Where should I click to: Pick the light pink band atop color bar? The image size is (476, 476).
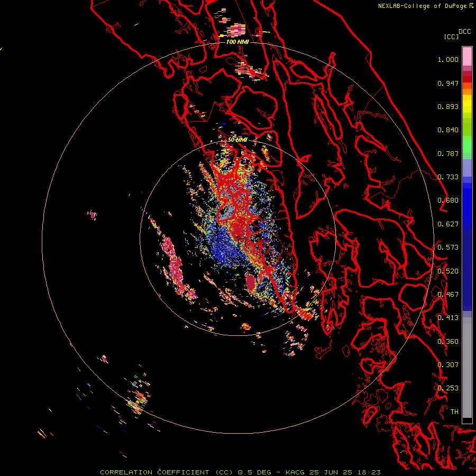click(467, 56)
